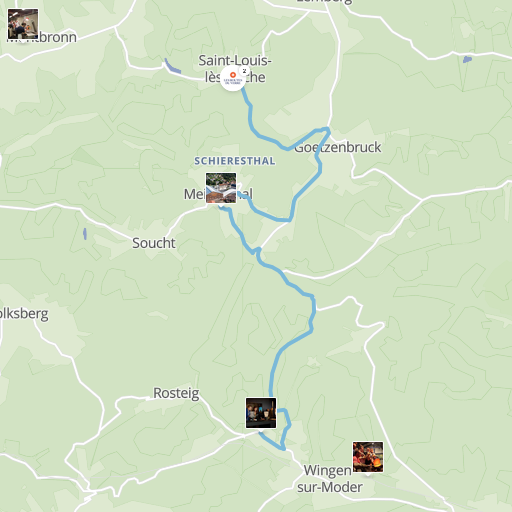Screen dimensions: 512x512
Task: Click the elongated blue lake west of Saint-Louis
Action: pos(173,66)
